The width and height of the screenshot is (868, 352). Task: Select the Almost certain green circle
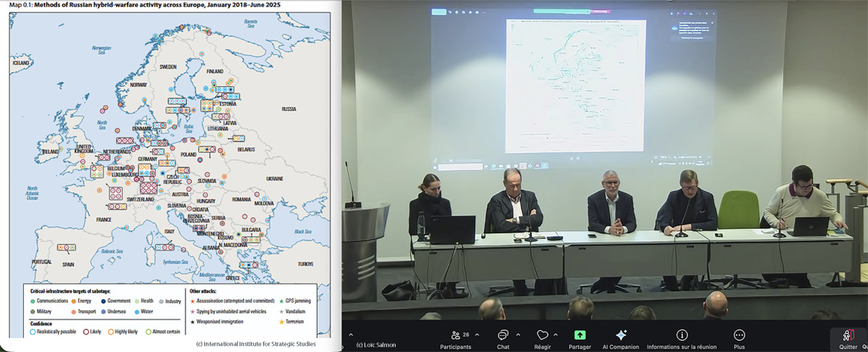coord(148,332)
